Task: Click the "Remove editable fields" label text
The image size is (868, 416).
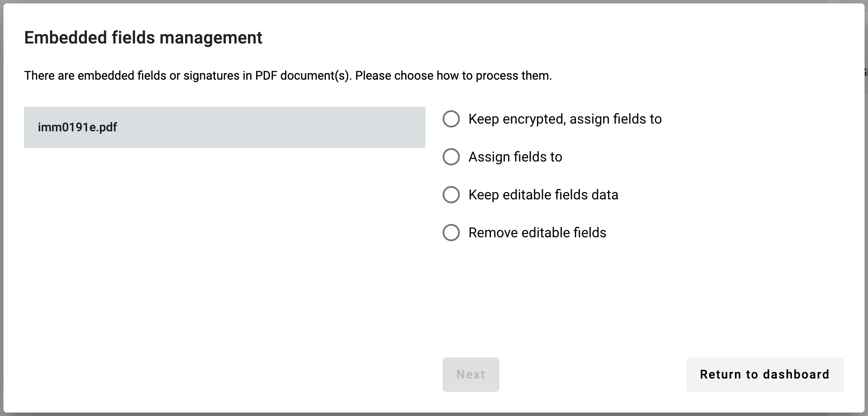Action: [537, 233]
